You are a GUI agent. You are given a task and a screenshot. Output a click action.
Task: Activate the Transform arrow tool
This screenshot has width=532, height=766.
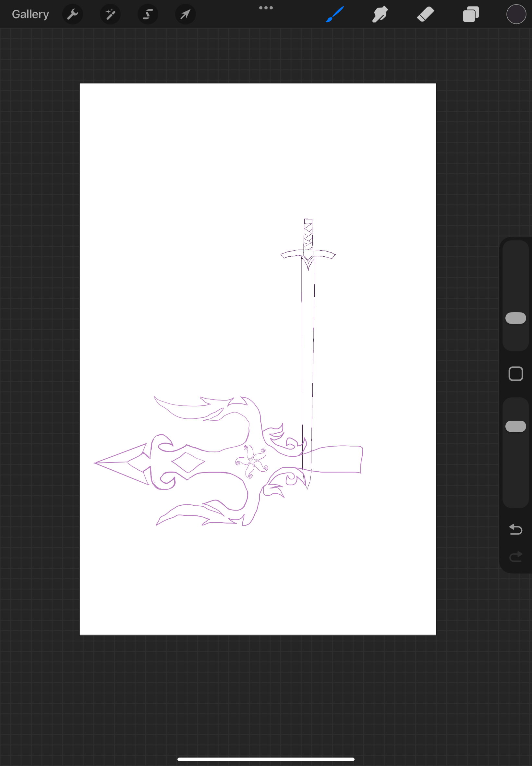pos(185,14)
